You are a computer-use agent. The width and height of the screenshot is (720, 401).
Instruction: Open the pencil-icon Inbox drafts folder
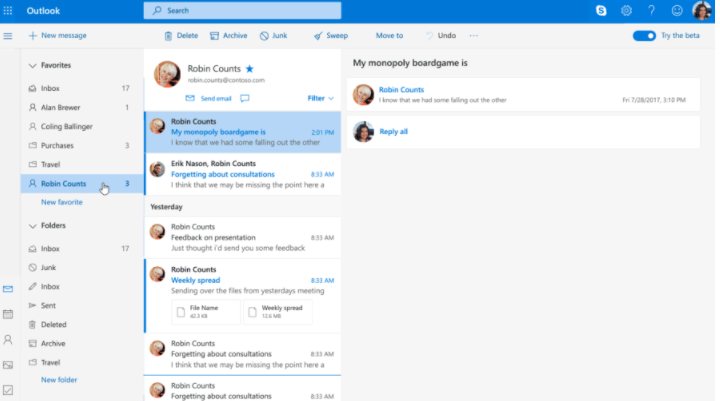pos(82,287)
